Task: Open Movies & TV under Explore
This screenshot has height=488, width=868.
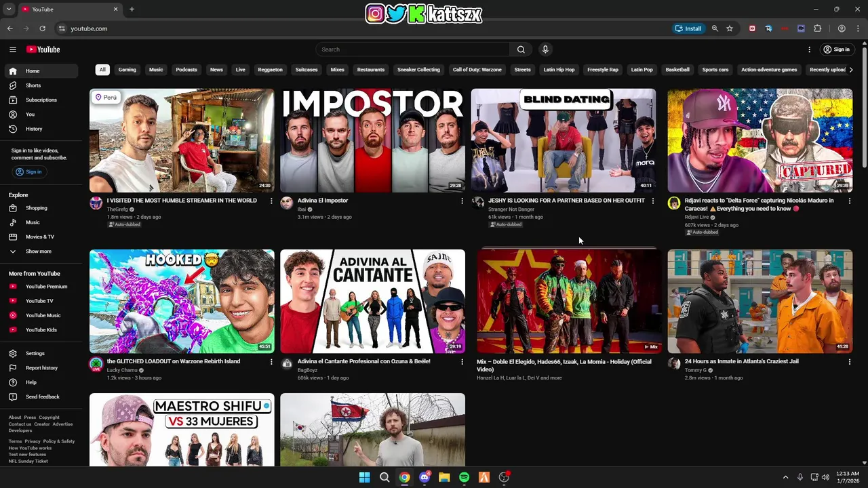Action: (x=41, y=237)
